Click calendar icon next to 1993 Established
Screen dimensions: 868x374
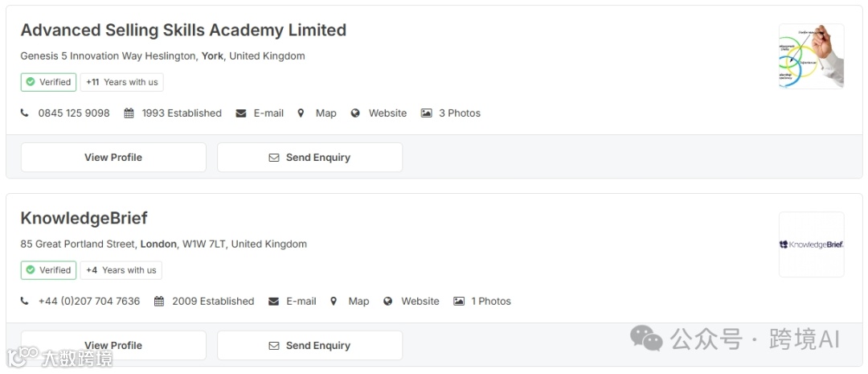(129, 113)
